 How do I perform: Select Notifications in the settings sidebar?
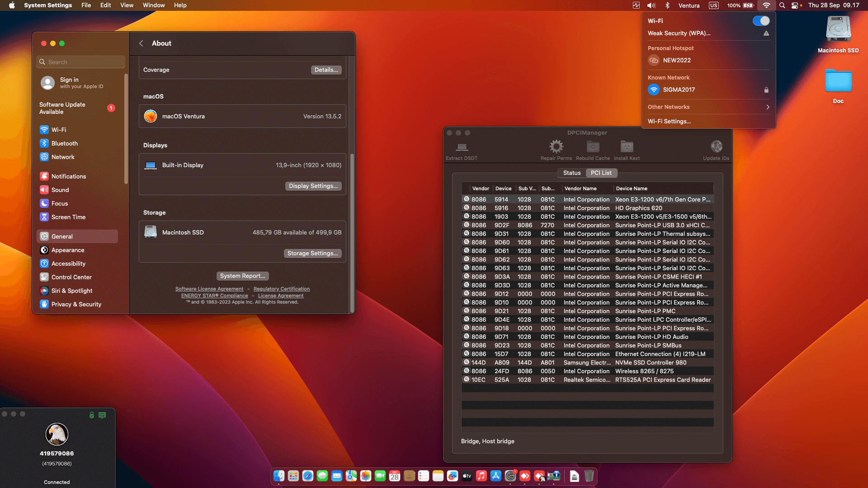point(69,176)
